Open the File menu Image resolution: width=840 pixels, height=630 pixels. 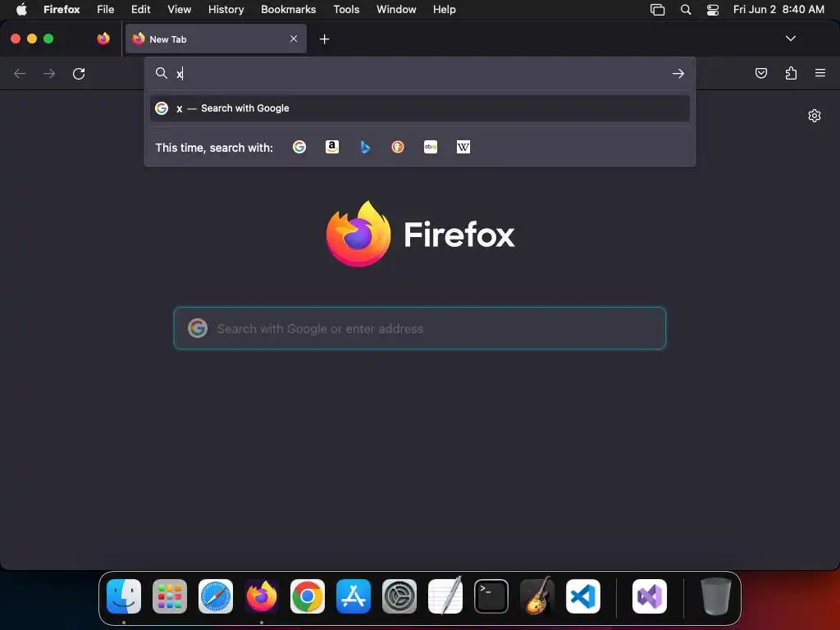pyautogui.click(x=106, y=9)
